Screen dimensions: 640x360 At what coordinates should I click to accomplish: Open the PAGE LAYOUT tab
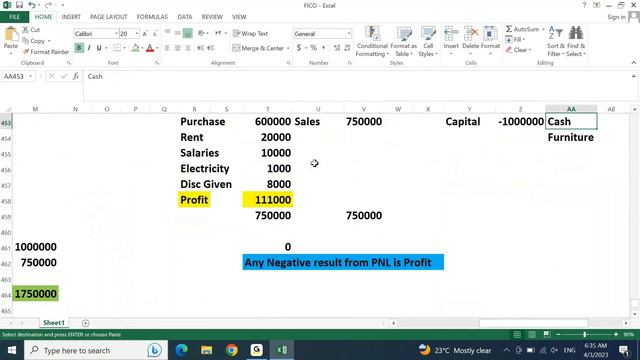(109, 17)
